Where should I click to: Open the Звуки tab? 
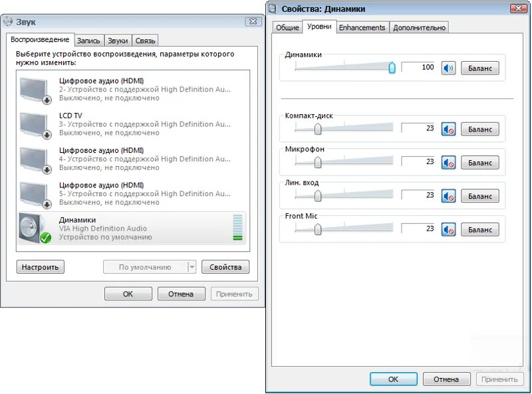[118, 41]
